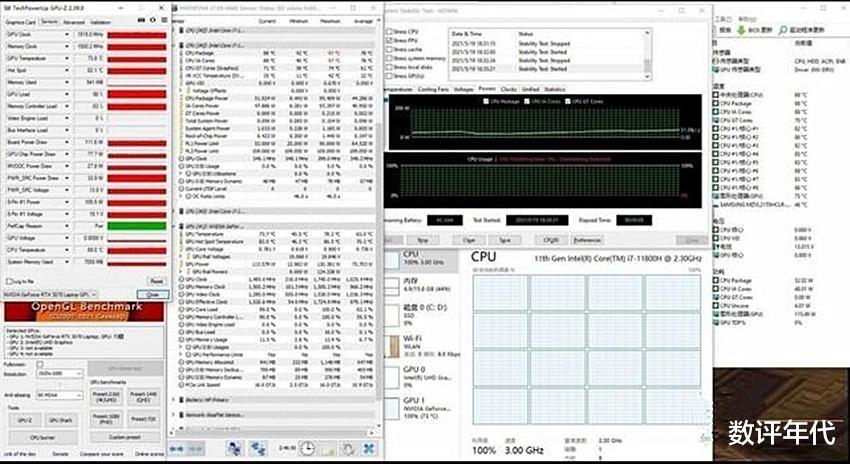Click the PerfCap Reason green bar in GPU-Z
Image resolution: width=850 pixels, height=464 pixels.
(x=137, y=226)
